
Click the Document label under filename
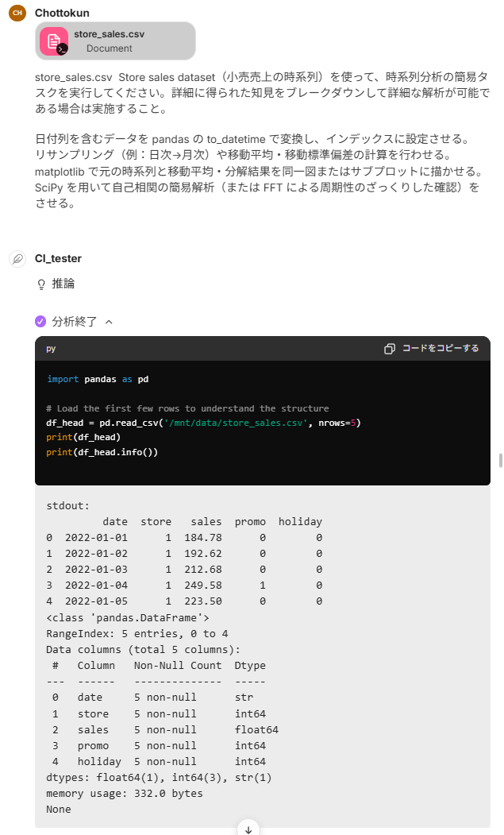109,48
